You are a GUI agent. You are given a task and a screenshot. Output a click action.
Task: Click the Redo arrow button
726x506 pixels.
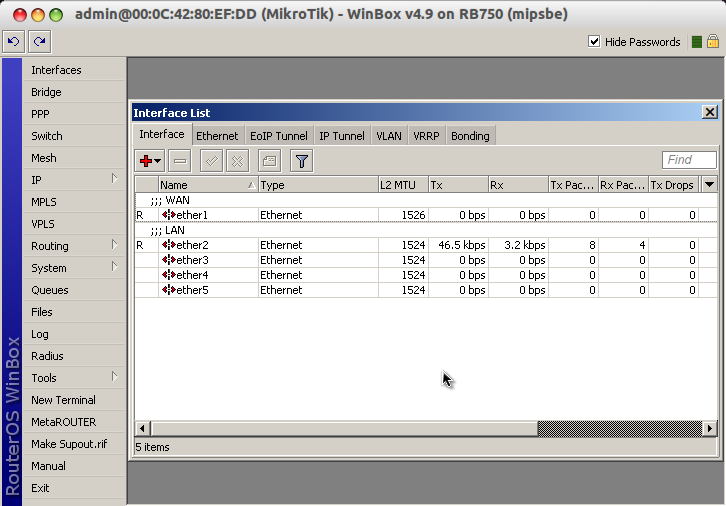point(39,42)
